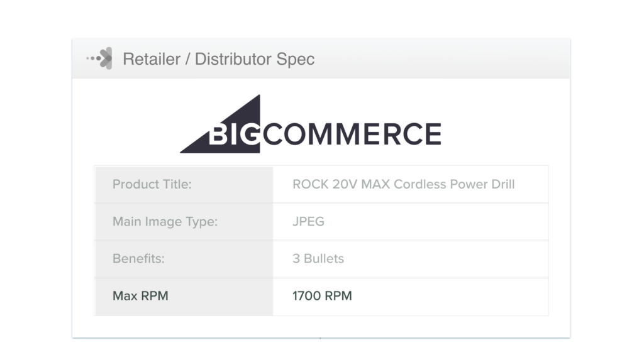
Task: Click the word Image in Main Image Type
Action: [164, 222]
